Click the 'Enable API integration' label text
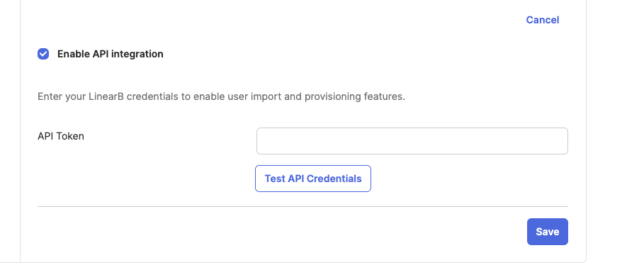Image resolution: width=644 pixels, height=265 pixels. coord(110,54)
